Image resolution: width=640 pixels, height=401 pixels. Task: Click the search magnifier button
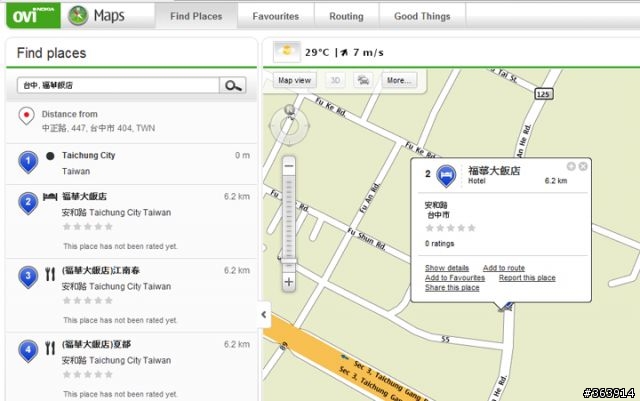[233, 85]
